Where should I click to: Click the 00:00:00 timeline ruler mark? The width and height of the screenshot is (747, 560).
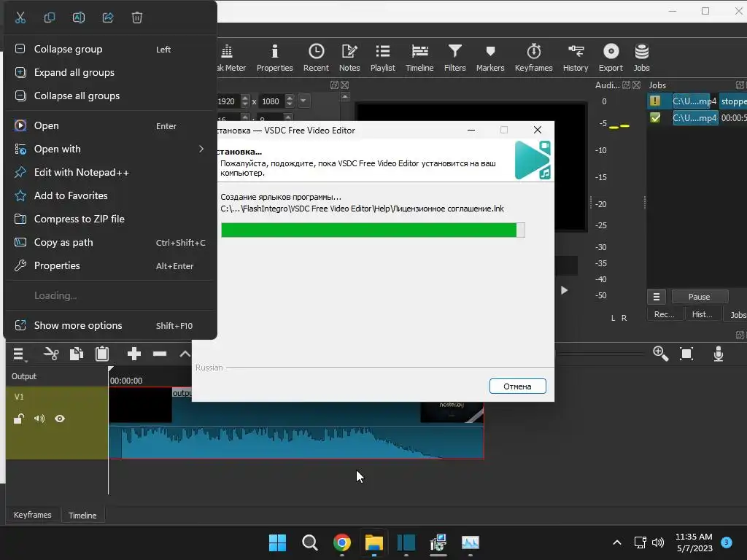pyautogui.click(x=125, y=381)
